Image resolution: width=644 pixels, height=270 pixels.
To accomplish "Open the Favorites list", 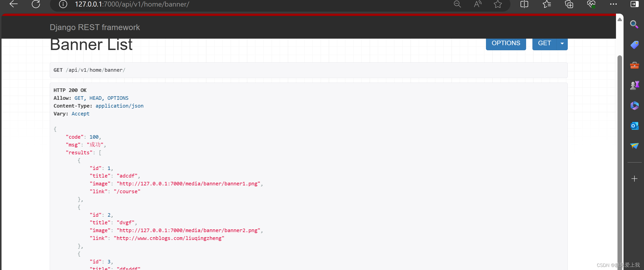I will [547, 4].
